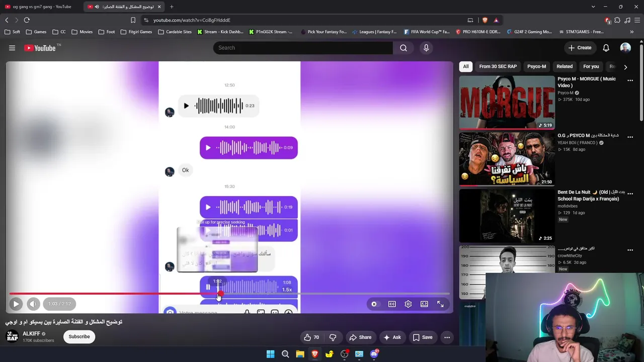Open the Bent De La Nuit thumbnail

[507, 216]
